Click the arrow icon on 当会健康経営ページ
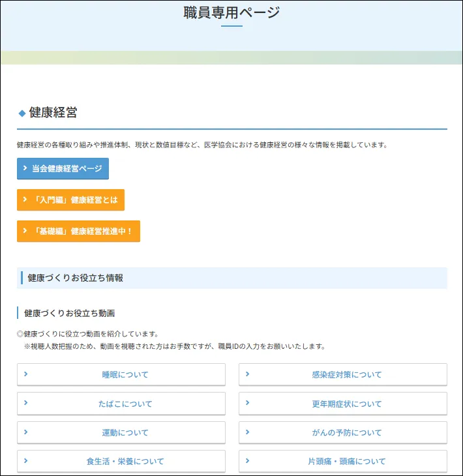Image resolution: width=463 pixels, height=476 pixels. (25, 168)
